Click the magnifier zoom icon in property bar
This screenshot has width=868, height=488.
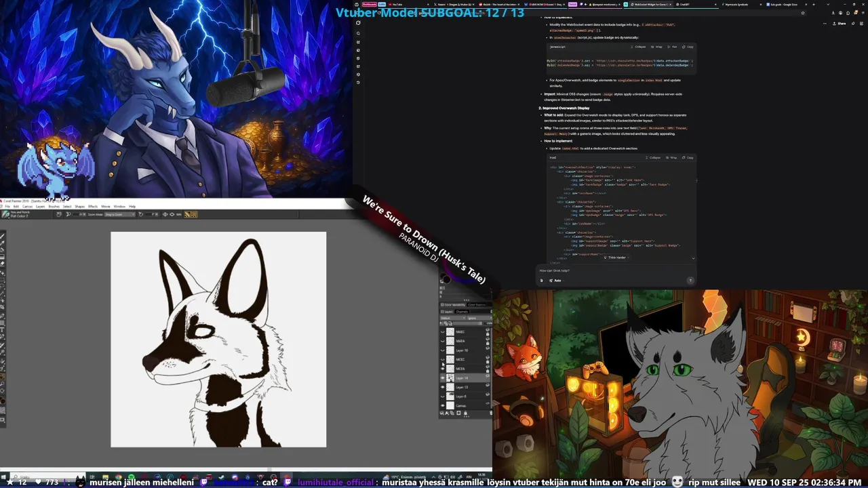click(x=68, y=214)
